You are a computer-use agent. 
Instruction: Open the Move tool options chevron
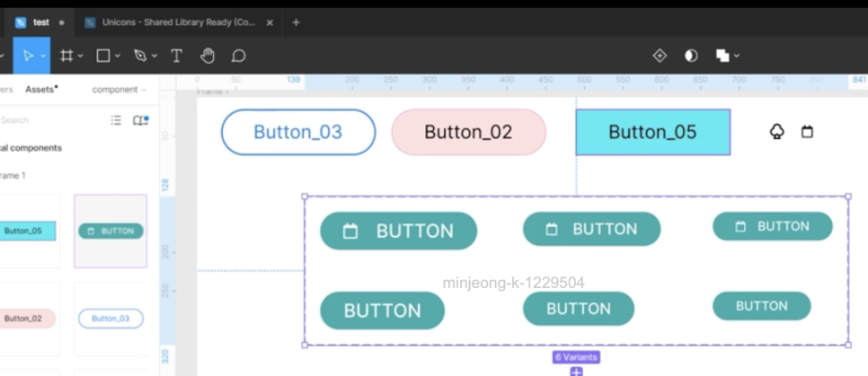coord(42,56)
